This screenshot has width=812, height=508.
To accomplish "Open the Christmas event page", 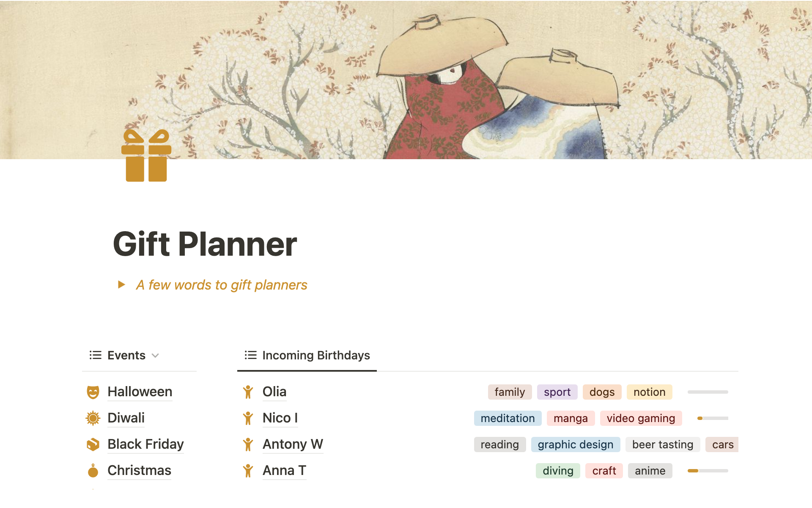I will pyautogui.click(x=139, y=470).
